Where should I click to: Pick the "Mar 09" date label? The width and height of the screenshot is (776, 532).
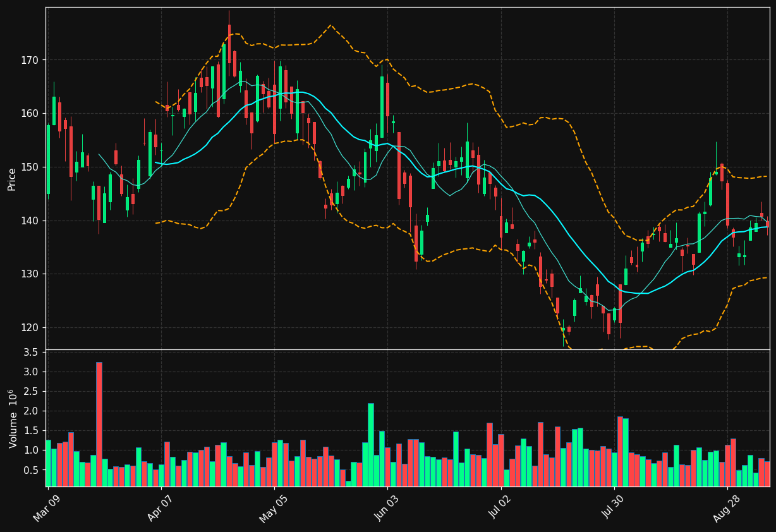pyautogui.click(x=47, y=507)
